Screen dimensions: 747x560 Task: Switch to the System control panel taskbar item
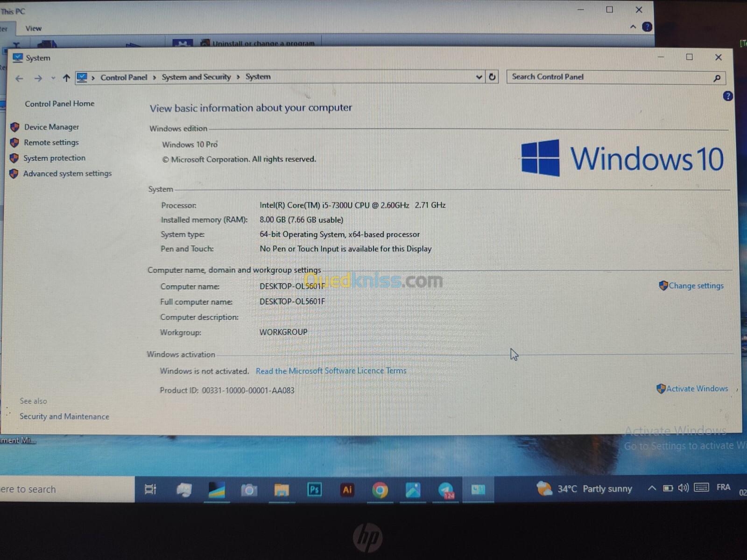pyautogui.click(x=478, y=490)
